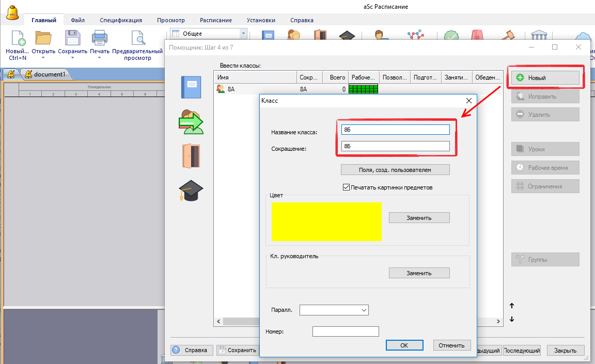The height and width of the screenshot is (364, 595).
Task: Select the blue book subjects wizard icon
Action: pyautogui.click(x=191, y=87)
